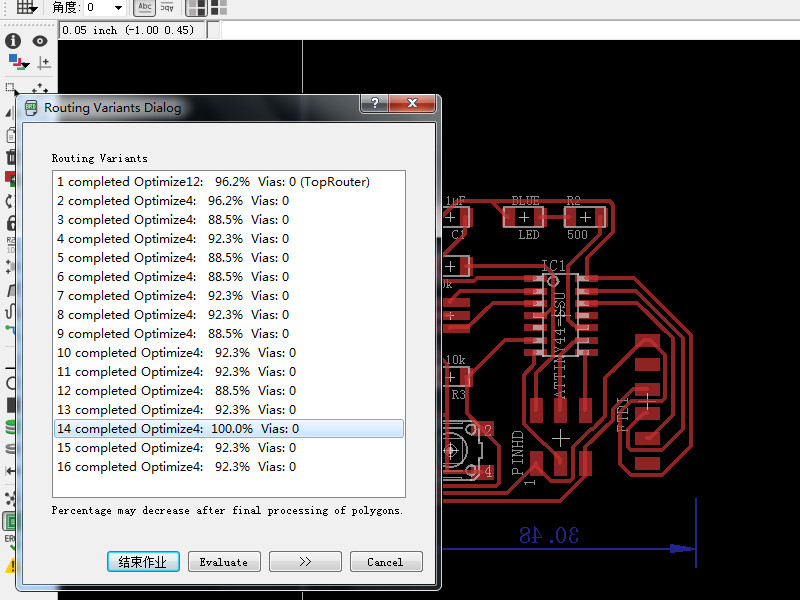Screen dimensions: 800x600
Task: Select routing variant 2 row
Action: pyautogui.click(x=229, y=201)
